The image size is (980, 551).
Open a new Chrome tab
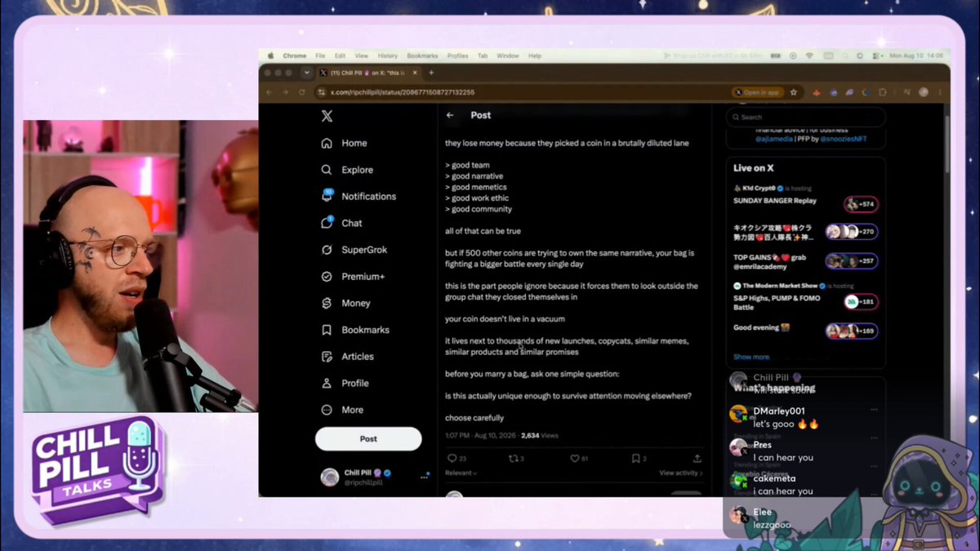[x=431, y=73]
